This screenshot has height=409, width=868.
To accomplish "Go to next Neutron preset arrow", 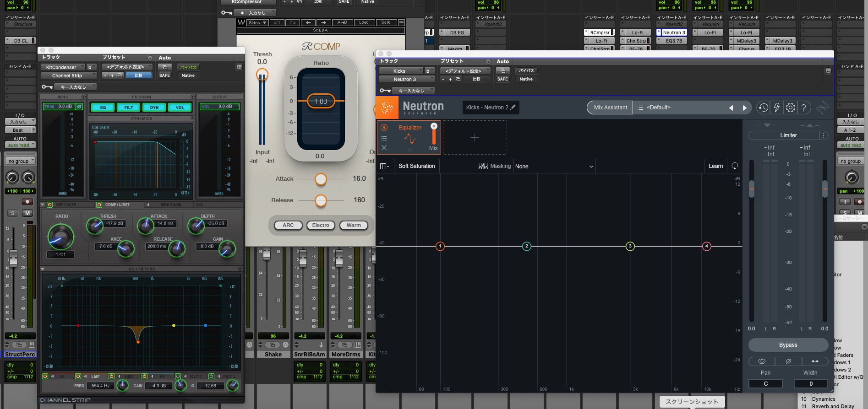I will pyautogui.click(x=745, y=108).
